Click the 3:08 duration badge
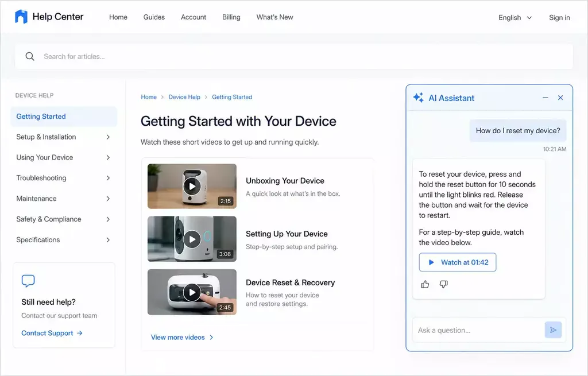 (x=225, y=254)
